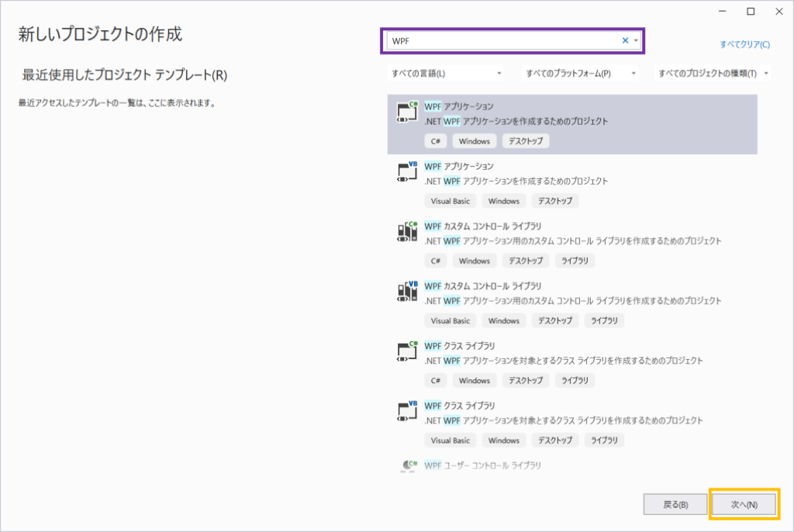The image size is (794, 532).
Task: Click Windows tag of C# WPF アプリケーション
Action: (x=475, y=141)
